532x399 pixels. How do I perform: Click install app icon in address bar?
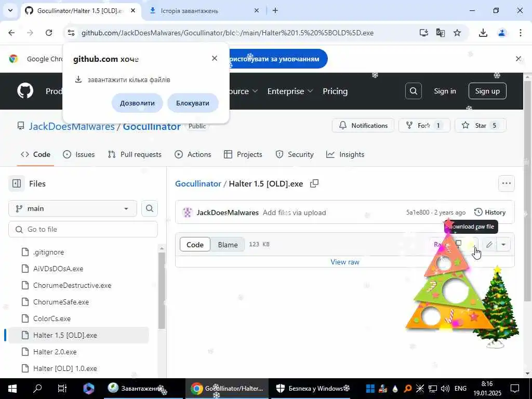423,33
